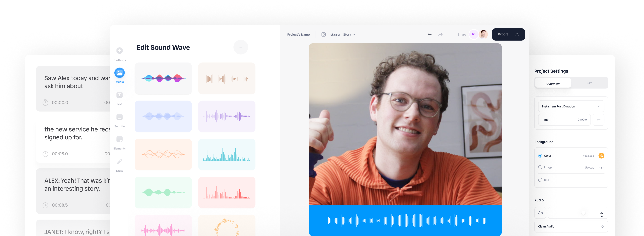Click the 75 % volume value

[601, 215]
